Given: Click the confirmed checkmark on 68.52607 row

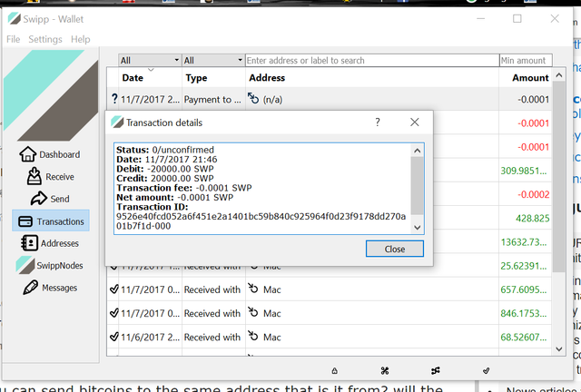Looking at the screenshot, I should [x=114, y=337].
